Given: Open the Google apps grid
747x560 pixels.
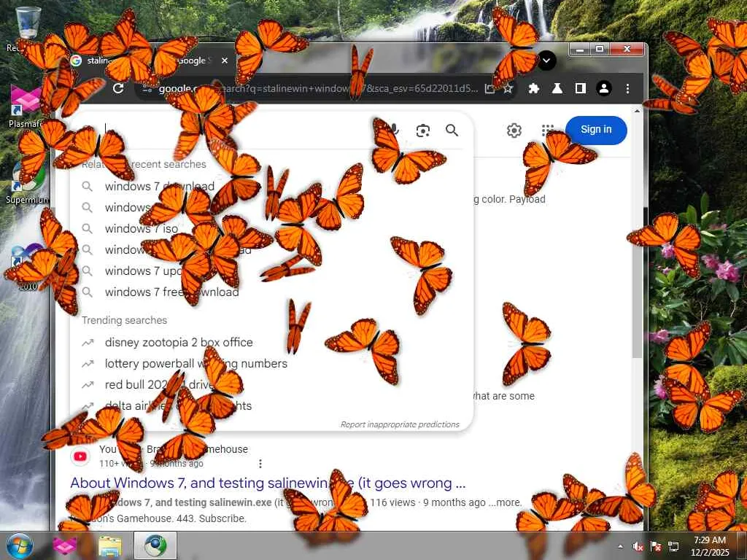Looking at the screenshot, I should (547, 130).
